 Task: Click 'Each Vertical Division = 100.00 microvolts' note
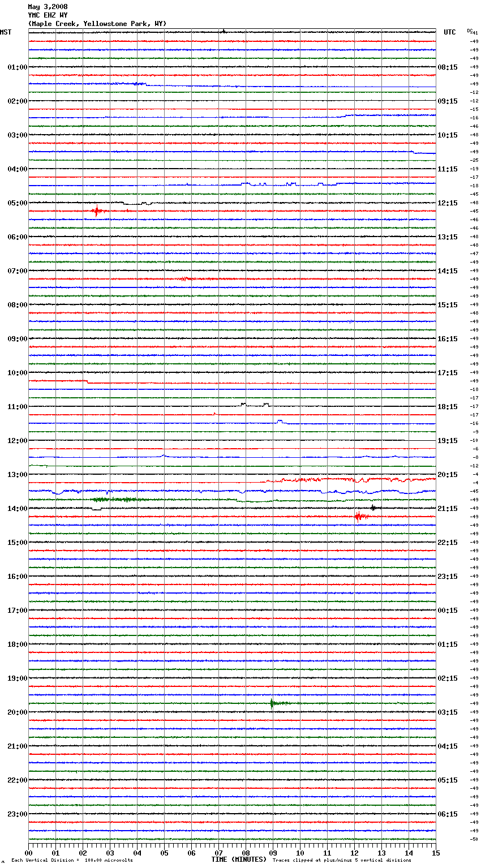(x=72, y=861)
